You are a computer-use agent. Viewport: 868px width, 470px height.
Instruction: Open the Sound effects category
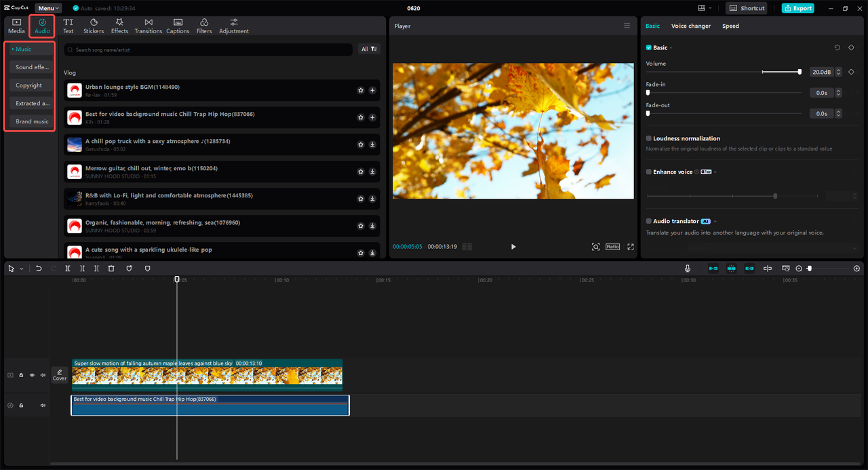pos(32,67)
